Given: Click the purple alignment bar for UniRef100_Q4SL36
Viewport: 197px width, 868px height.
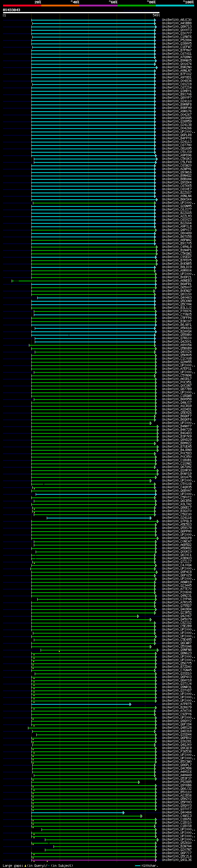Looking at the screenshot, I should coord(94,860).
